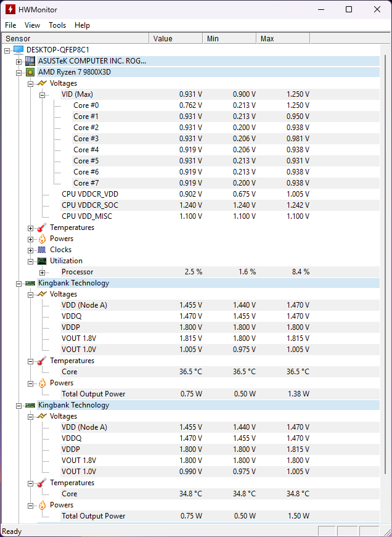Select the Core #3 VID row
This screenshot has width=392, height=537.
226,139
